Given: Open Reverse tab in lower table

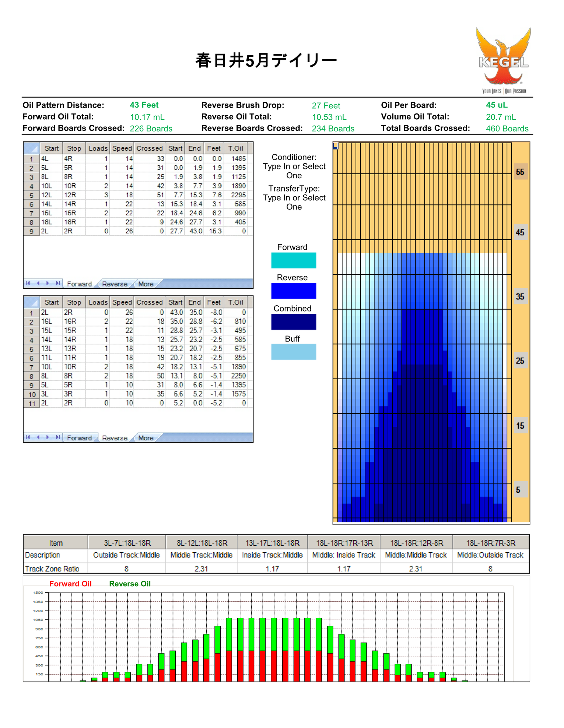Looking at the screenshot, I should pos(115,438).
